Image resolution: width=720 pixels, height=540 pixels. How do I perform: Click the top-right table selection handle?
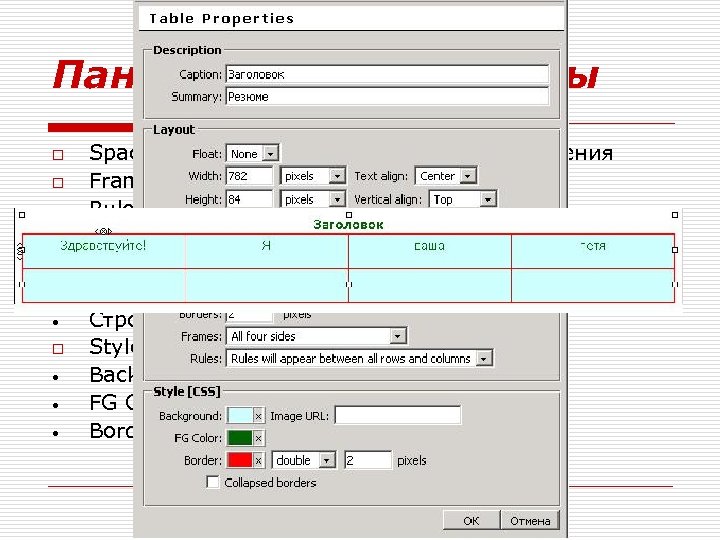coord(675,214)
